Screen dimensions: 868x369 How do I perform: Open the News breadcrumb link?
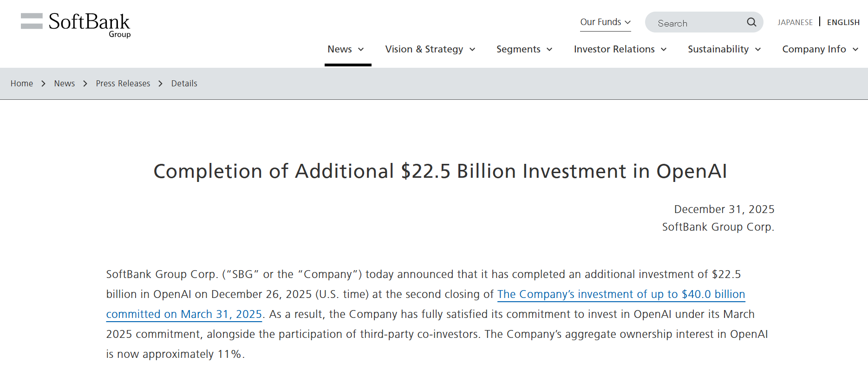(x=65, y=84)
